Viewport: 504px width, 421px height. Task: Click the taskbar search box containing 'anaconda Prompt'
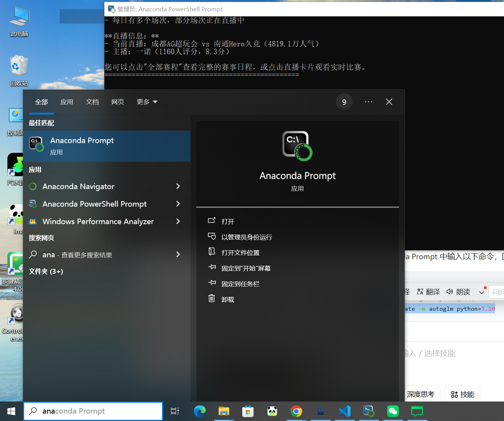coord(93,411)
